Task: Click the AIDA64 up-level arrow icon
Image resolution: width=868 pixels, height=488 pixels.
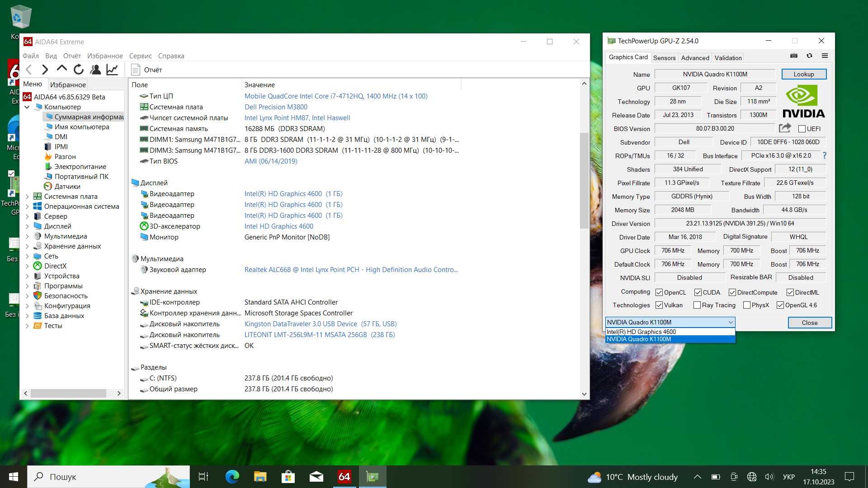Action: 61,69
